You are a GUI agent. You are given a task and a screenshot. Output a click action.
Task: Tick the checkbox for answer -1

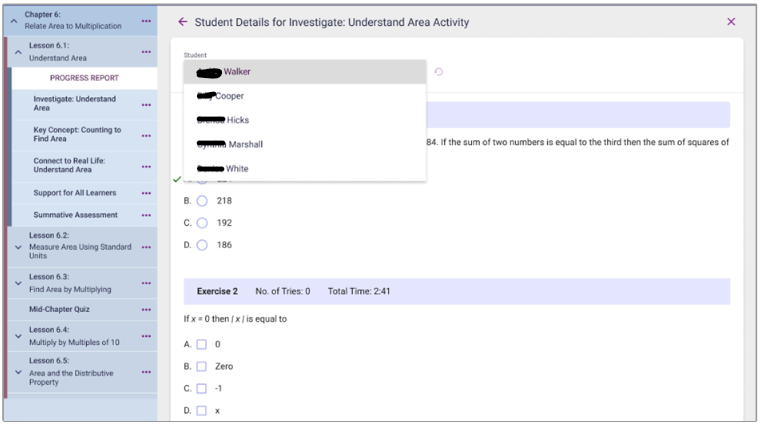point(202,389)
